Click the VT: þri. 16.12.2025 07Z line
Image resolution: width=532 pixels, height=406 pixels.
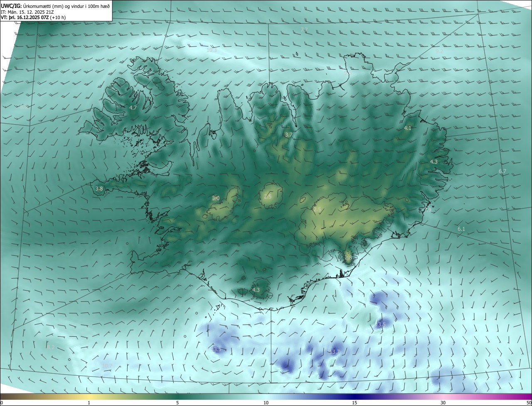(x=33, y=17)
